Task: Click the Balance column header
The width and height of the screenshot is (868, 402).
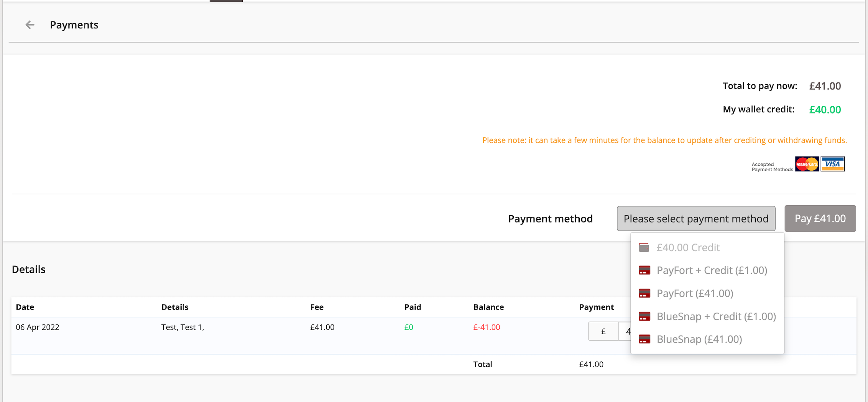Action: pyautogui.click(x=488, y=307)
